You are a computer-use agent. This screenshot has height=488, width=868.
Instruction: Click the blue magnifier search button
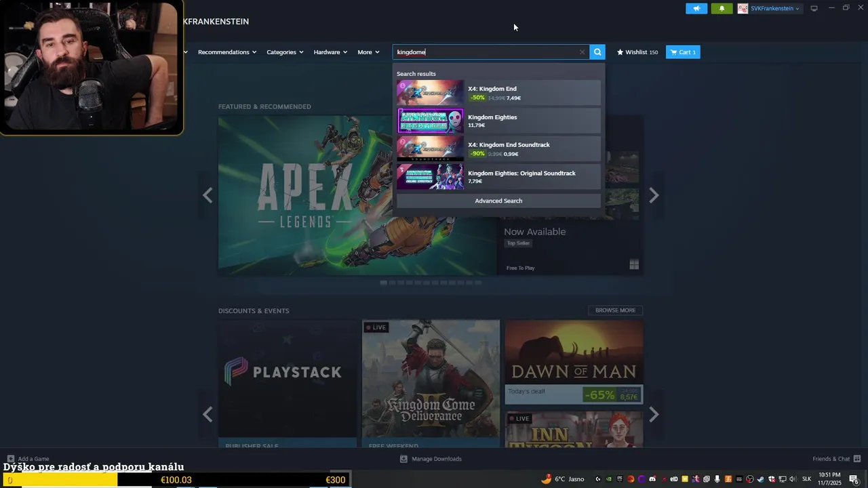point(597,52)
